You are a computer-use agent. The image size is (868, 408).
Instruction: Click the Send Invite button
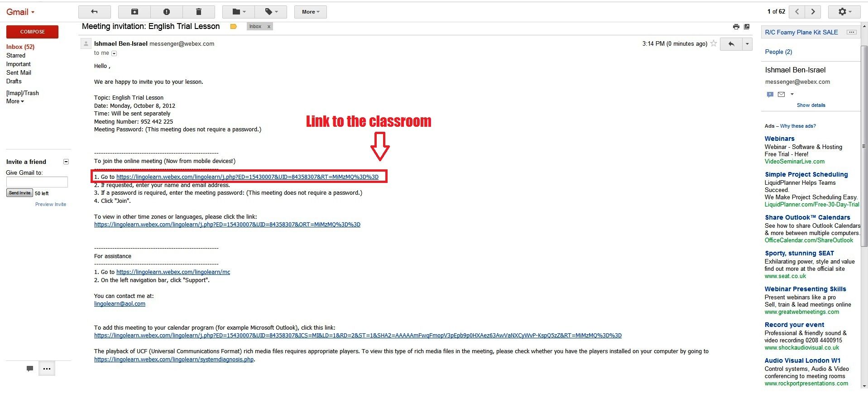click(19, 193)
